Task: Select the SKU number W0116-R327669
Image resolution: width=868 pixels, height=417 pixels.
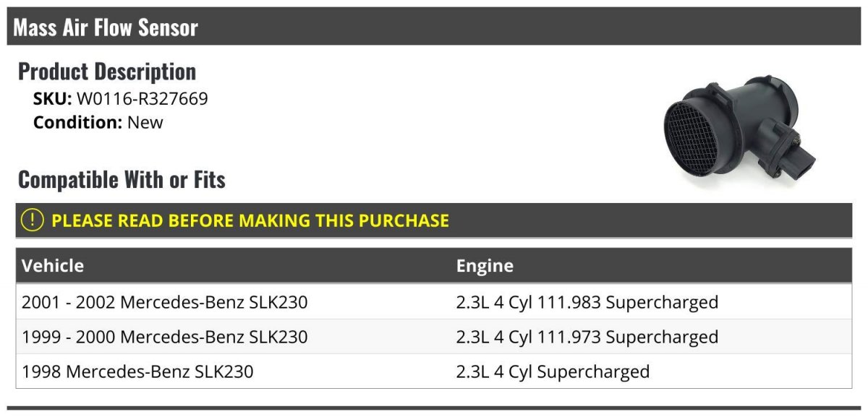Action: [x=142, y=99]
